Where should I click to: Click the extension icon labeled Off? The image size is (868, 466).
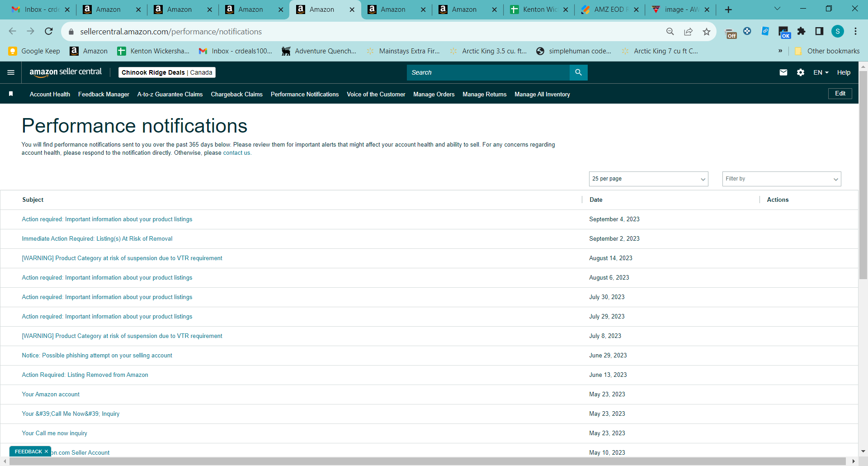(731, 33)
